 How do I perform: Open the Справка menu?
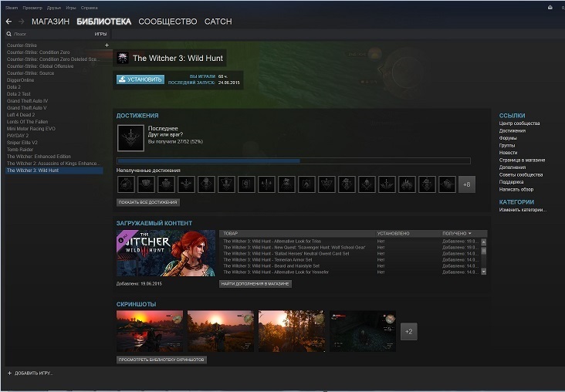89,8
